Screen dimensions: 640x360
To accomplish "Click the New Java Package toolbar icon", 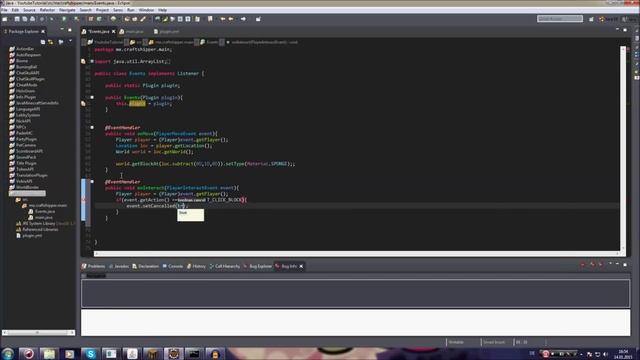I will [x=91, y=19].
